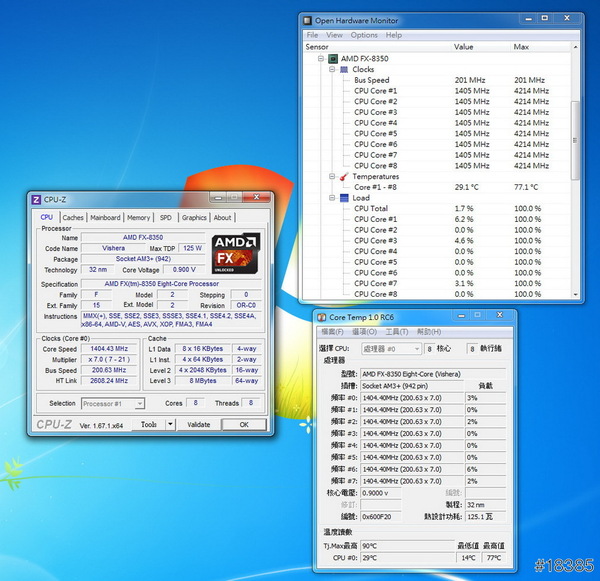Click the AMD FX-8350 chip icon
The width and height of the screenshot is (600, 581).
(x=334, y=59)
